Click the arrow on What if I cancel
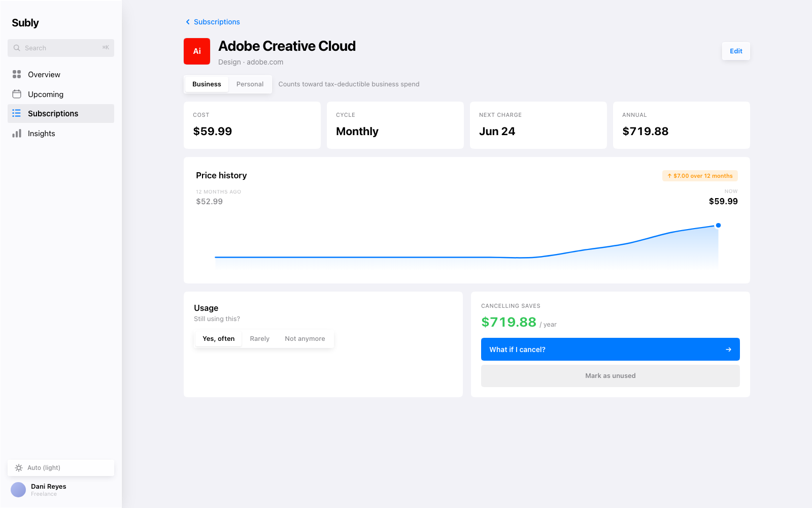812x508 pixels. pos(728,350)
